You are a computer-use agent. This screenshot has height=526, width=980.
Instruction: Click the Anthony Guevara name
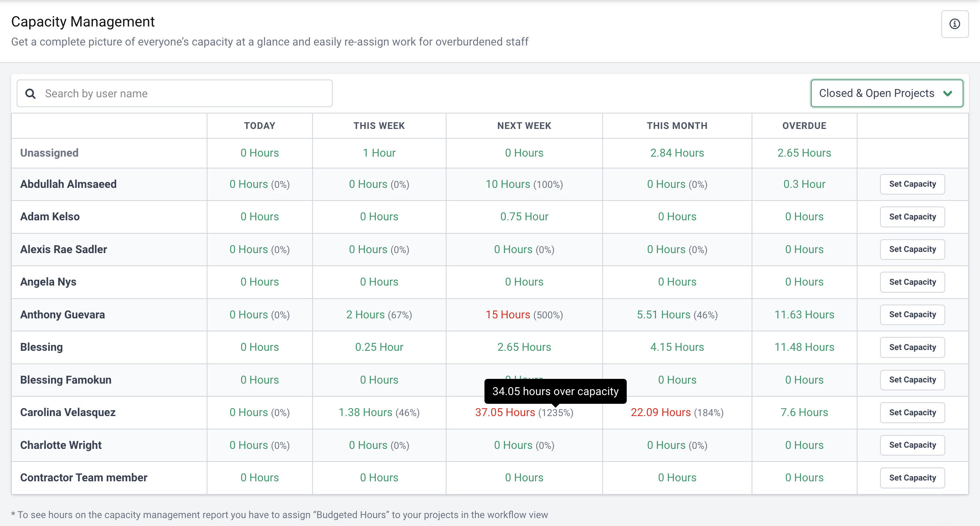[x=62, y=315]
